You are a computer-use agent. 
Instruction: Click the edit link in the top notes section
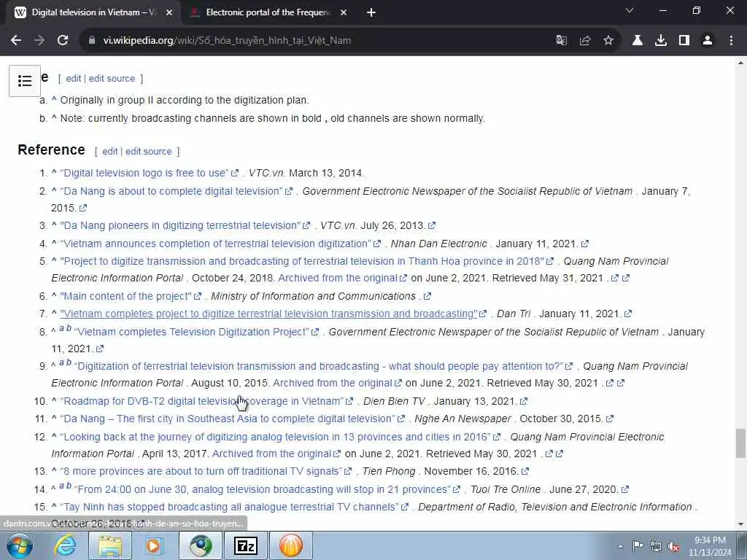[x=74, y=79]
